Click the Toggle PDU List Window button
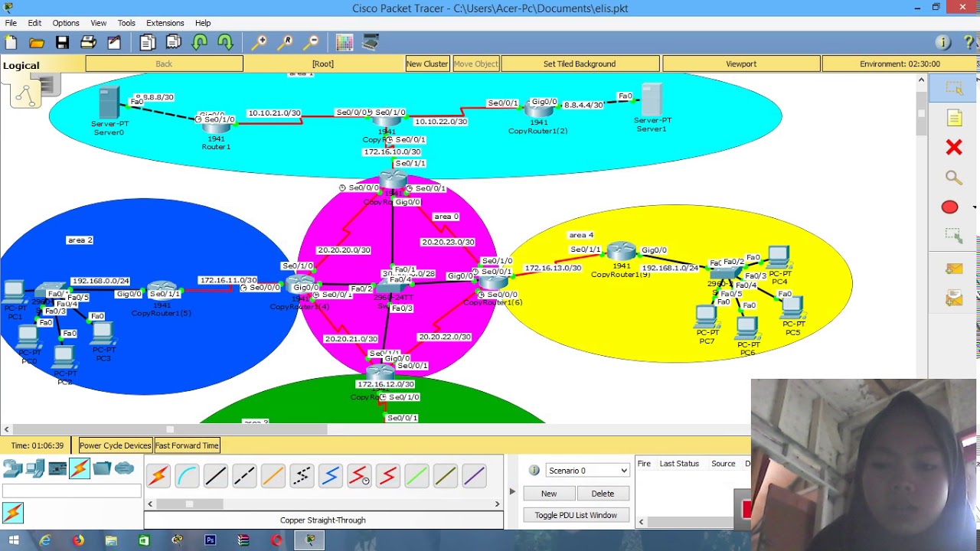 (576, 515)
